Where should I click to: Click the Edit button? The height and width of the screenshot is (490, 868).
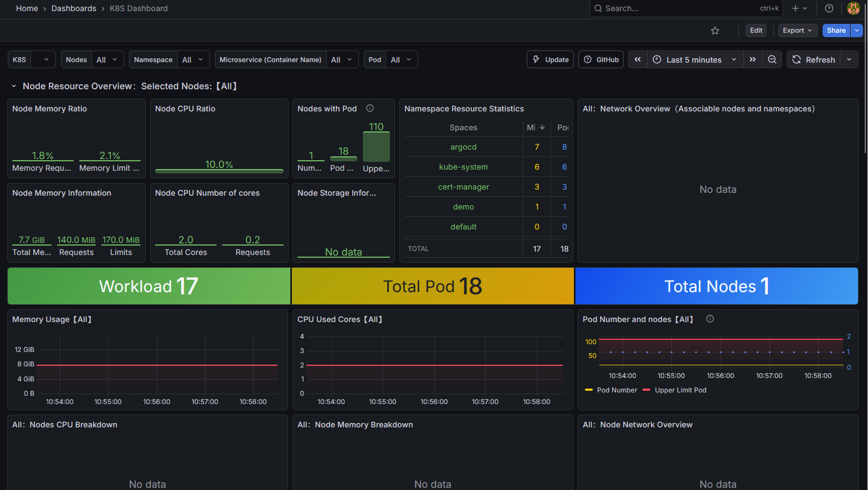click(x=756, y=30)
